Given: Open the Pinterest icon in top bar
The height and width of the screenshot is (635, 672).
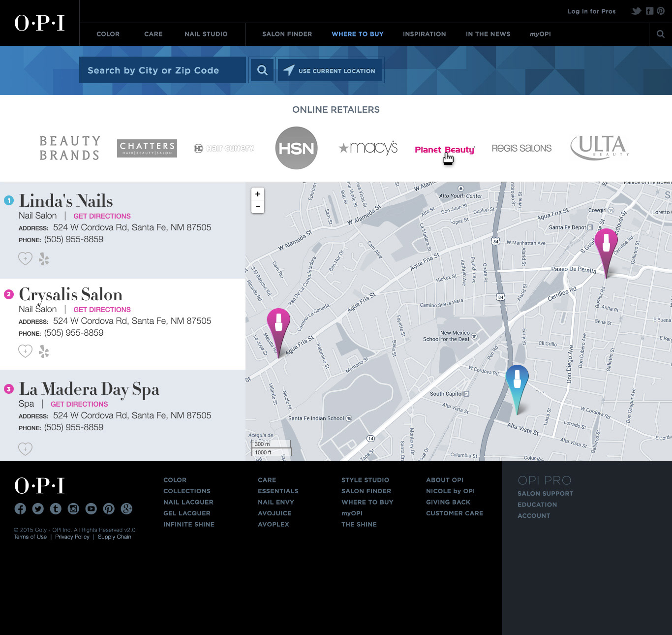Looking at the screenshot, I should [x=661, y=11].
